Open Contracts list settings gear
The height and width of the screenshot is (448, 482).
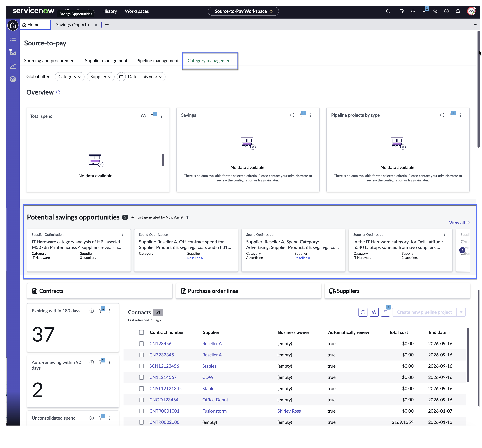click(x=374, y=312)
